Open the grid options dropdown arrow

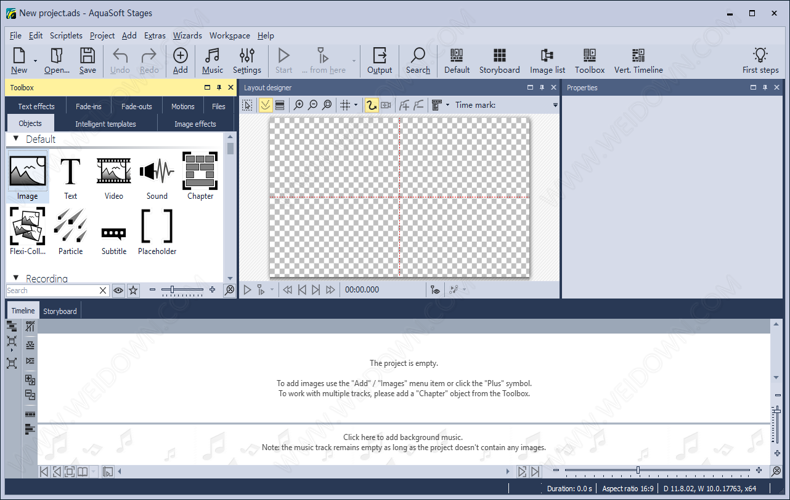point(356,105)
